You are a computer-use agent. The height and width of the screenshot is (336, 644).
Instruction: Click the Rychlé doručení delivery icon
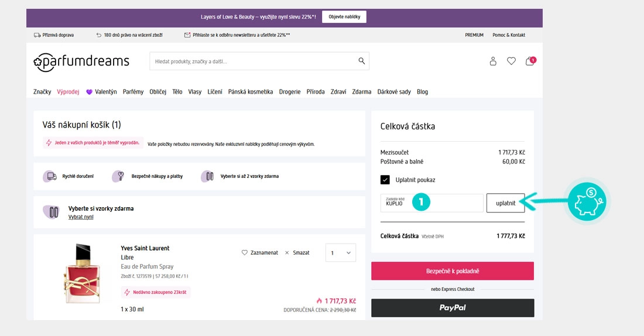coord(50,176)
